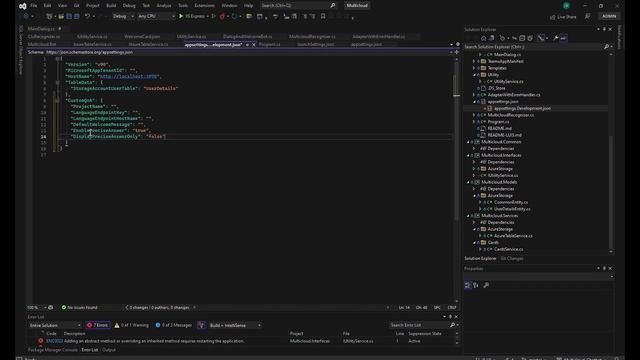Select UserDetailsEntity.cs in Solution Explorer
This screenshot has width=640, height=360.
tap(512, 209)
